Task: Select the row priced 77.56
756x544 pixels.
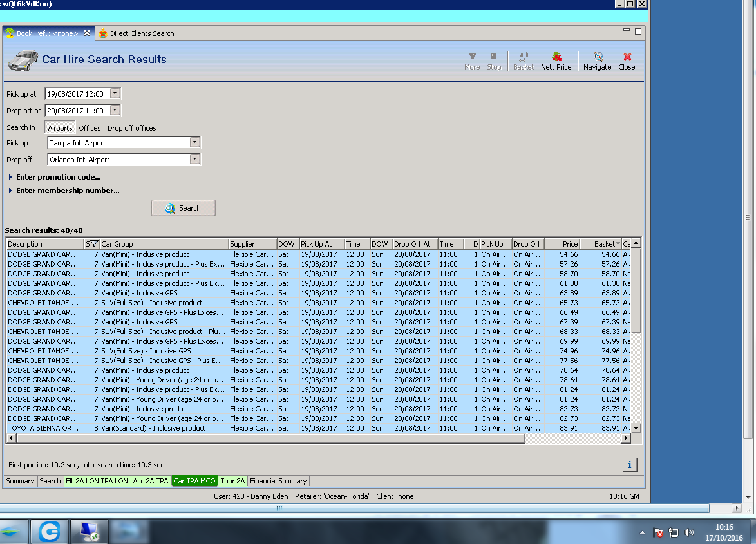Action: click(319, 361)
